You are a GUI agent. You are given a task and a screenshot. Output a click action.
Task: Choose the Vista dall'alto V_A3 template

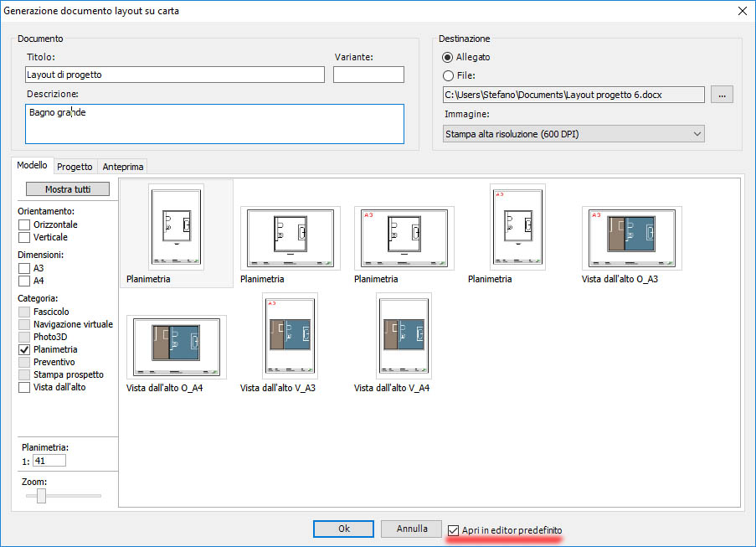coord(290,336)
